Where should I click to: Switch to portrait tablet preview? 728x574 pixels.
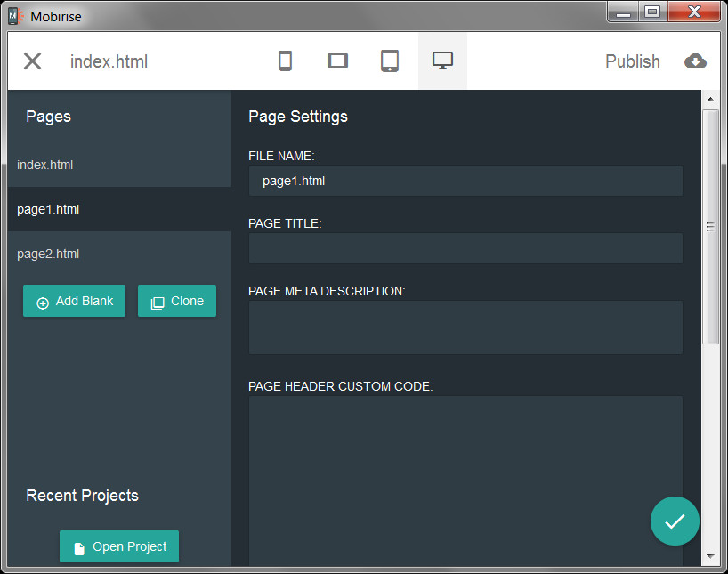390,61
